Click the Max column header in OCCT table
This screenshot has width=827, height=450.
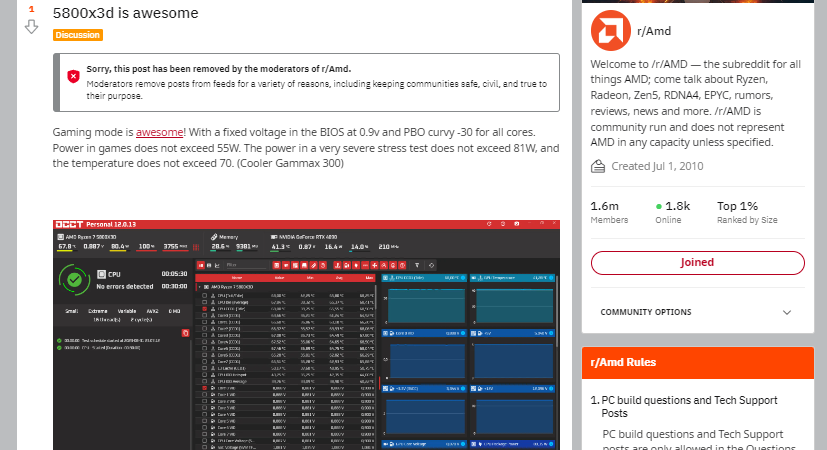pyautogui.click(x=369, y=277)
